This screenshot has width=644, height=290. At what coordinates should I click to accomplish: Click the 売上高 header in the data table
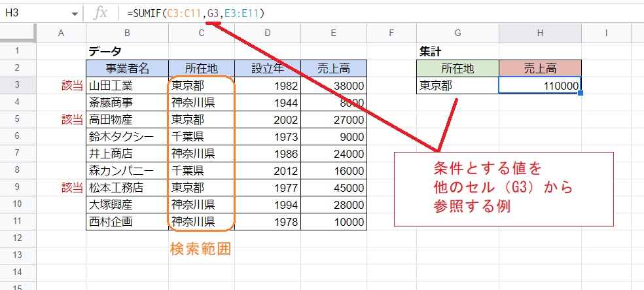334,68
